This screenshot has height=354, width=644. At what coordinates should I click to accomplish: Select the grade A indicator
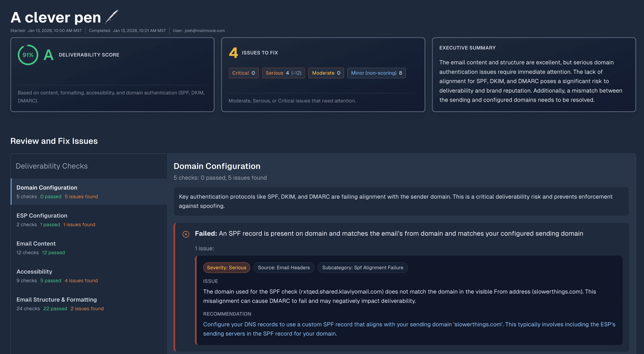[x=48, y=55]
